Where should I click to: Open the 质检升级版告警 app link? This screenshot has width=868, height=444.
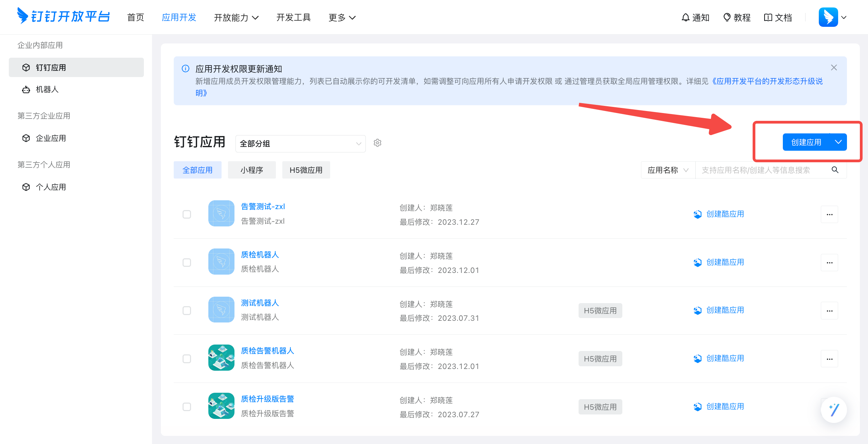(x=267, y=399)
